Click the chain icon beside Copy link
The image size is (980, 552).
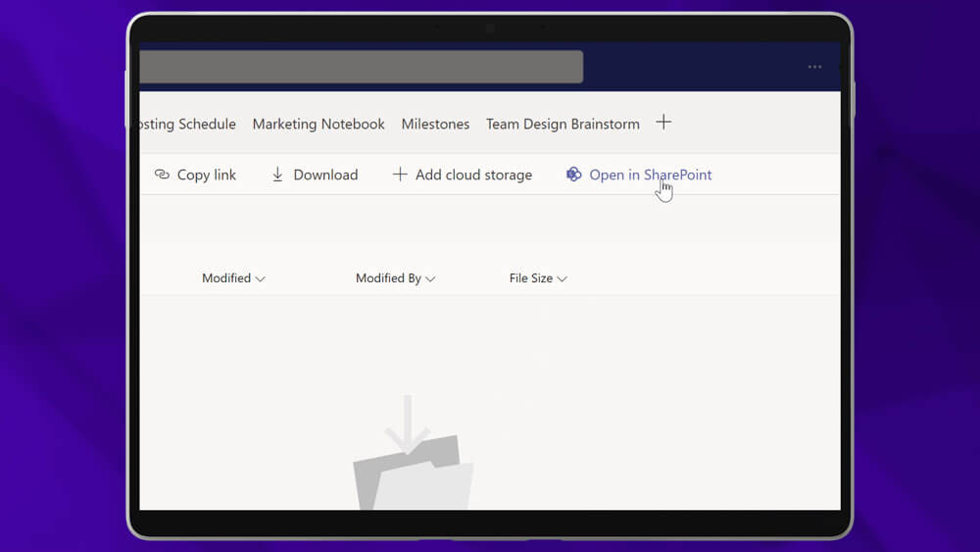[x=162, y=175]
